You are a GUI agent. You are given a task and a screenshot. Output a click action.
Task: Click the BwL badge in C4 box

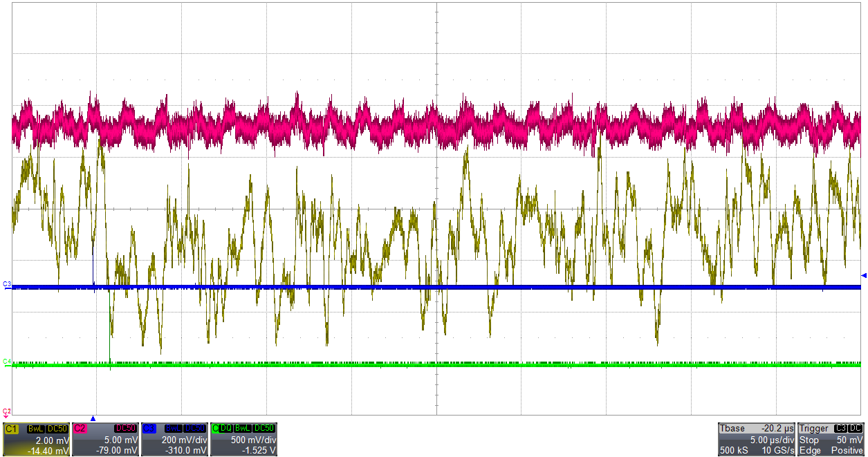(x=243, y=428)
